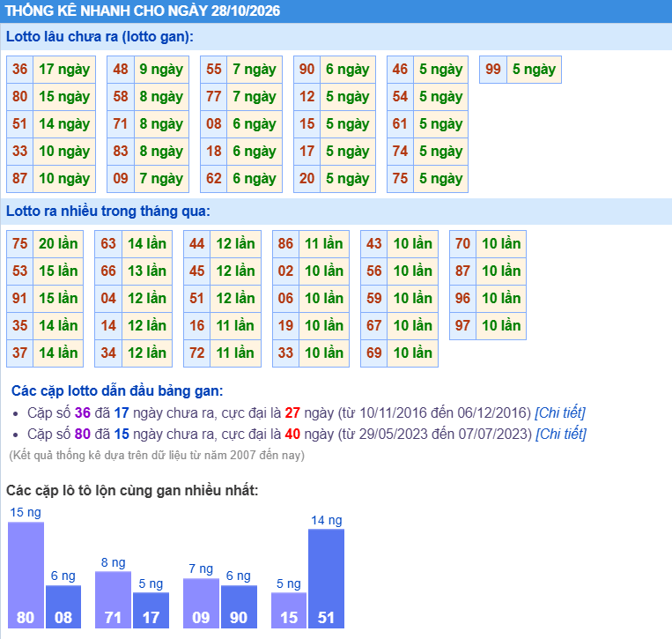672x639 pixels.
Task: Click number 63 with 14 lần
Action: coord(108,243)
